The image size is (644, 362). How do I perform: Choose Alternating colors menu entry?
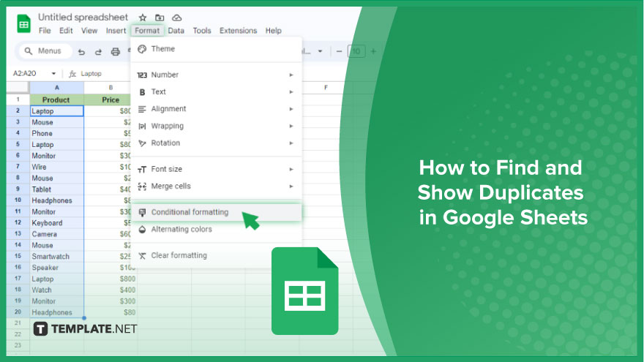click(x=217, y=230)
